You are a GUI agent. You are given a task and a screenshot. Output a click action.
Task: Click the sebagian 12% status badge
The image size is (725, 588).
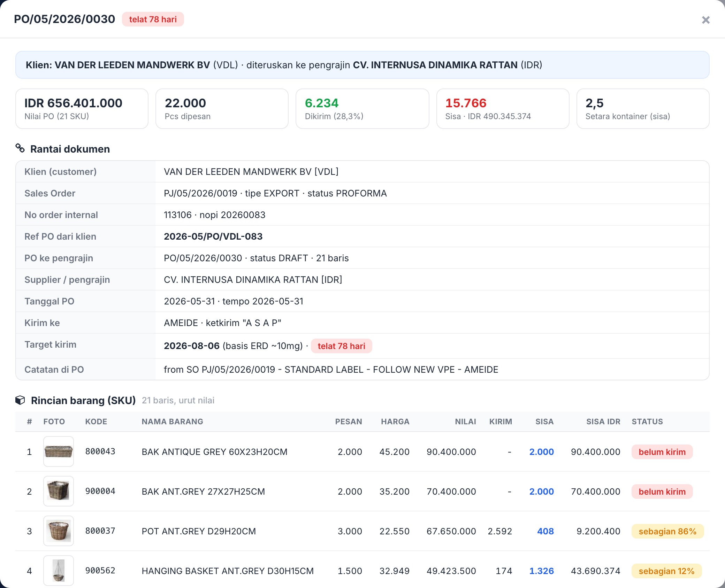[666, 571]
